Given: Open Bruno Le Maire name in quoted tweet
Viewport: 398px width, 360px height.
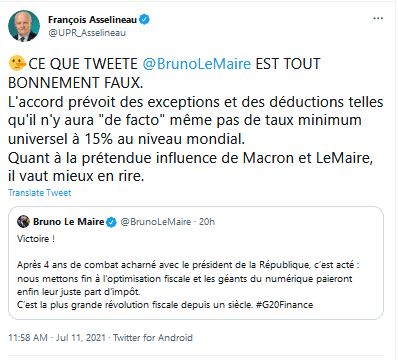Looking at the screenshot, I should pos(69,222).
